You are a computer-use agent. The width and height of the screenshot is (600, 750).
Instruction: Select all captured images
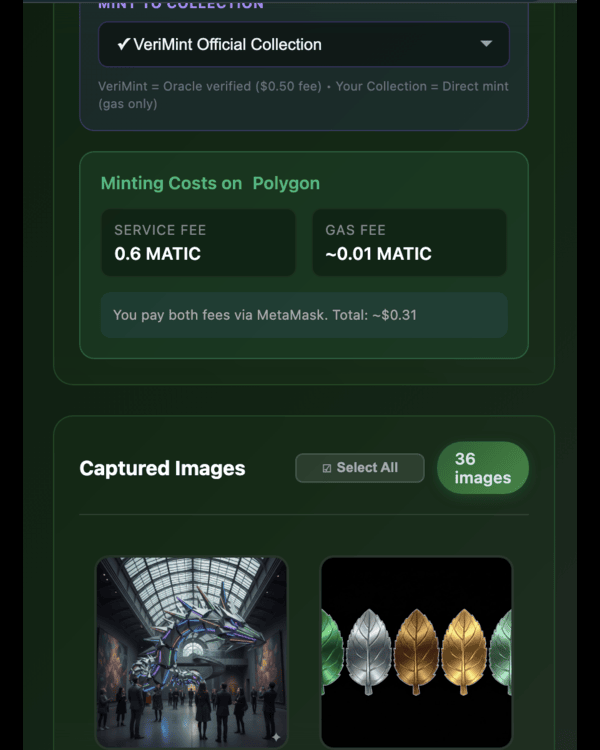[360, 468]
